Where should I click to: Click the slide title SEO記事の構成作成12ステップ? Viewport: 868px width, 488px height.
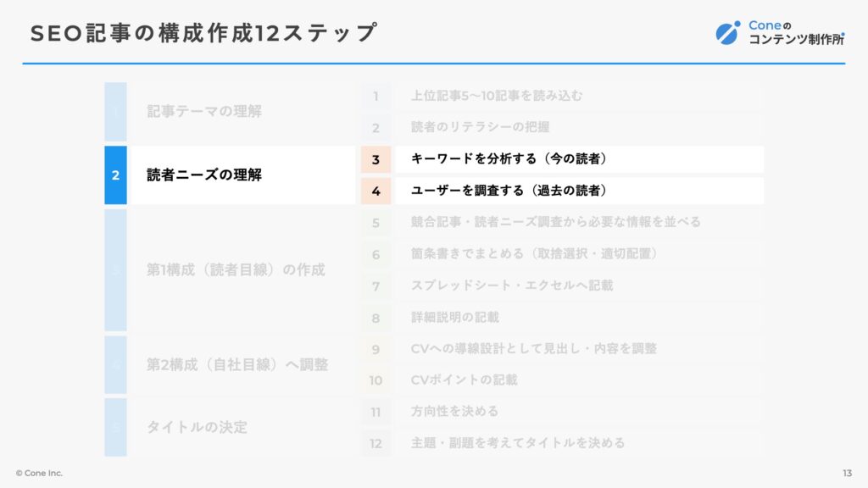pyautogui.click(x=203, y=33)
